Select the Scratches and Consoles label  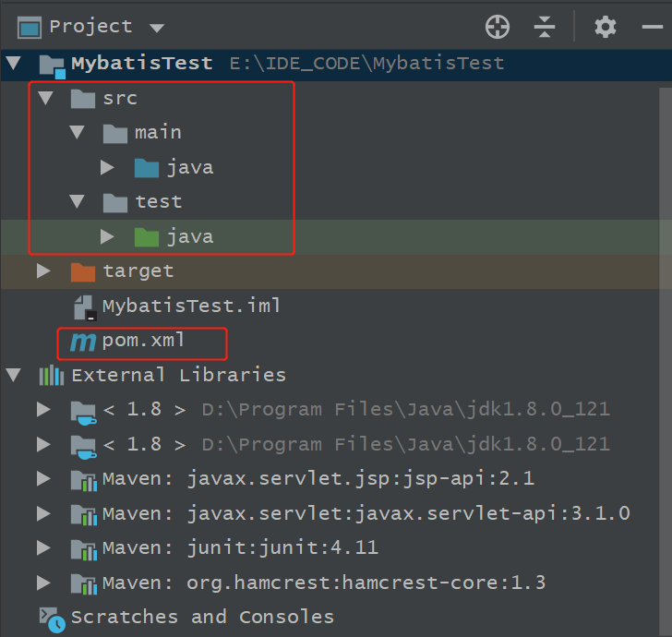[202, 618]
